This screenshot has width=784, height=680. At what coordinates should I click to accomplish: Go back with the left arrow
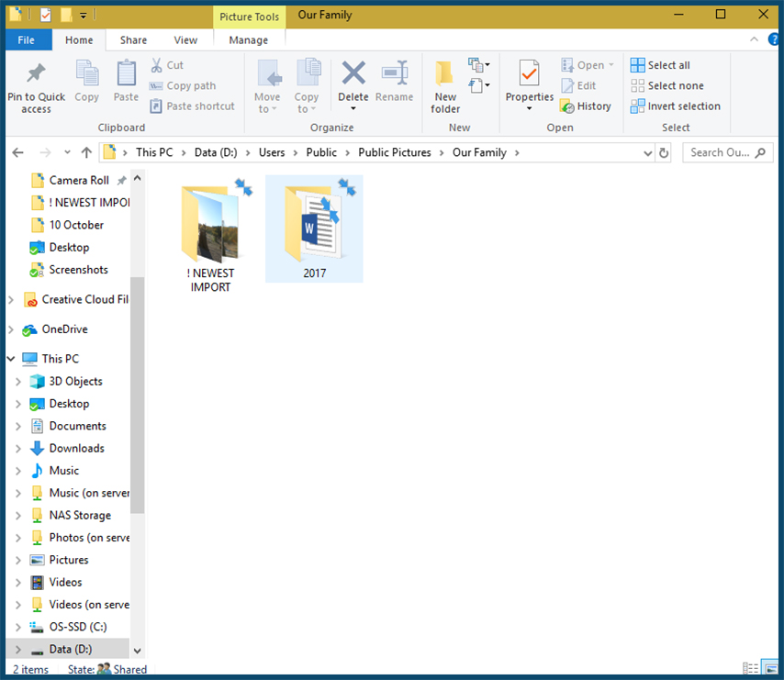click(x=18, y=152)
